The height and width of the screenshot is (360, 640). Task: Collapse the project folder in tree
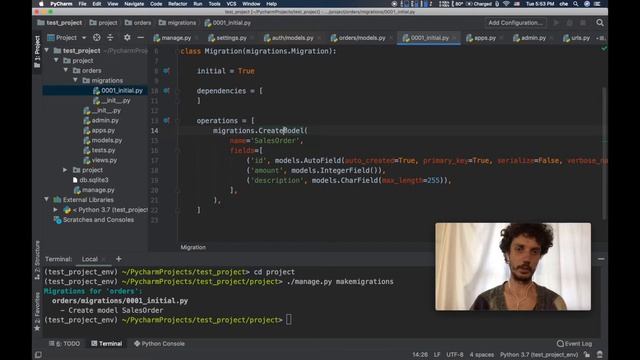(x=56, y=60)
